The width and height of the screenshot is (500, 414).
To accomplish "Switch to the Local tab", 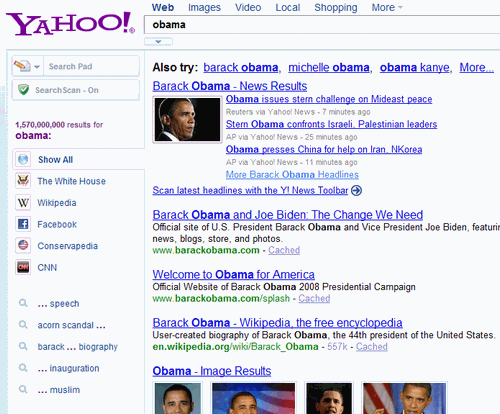I will tap(288, 7).
